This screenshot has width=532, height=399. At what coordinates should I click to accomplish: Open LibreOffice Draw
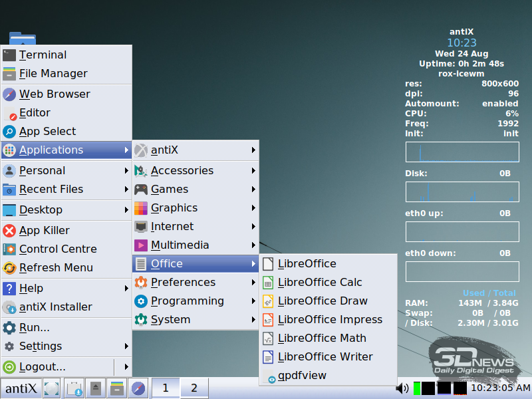pyautogui.click(x=322, y=301)
